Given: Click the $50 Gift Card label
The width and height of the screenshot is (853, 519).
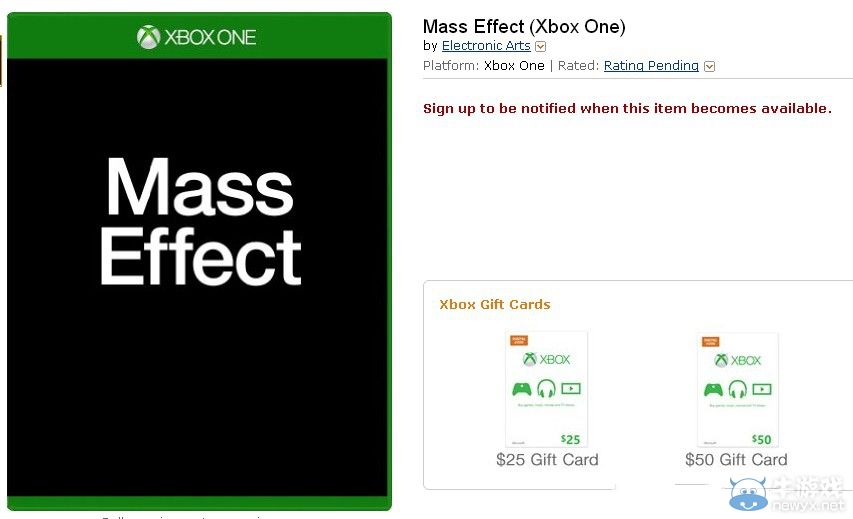Looking at the screenshot, I should point(736,460).
